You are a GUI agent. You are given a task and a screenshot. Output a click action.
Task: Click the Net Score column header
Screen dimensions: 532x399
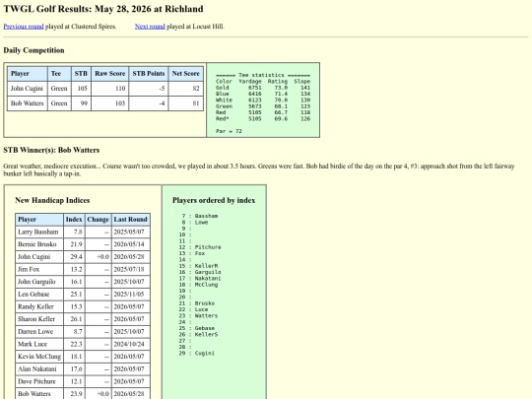185,74
